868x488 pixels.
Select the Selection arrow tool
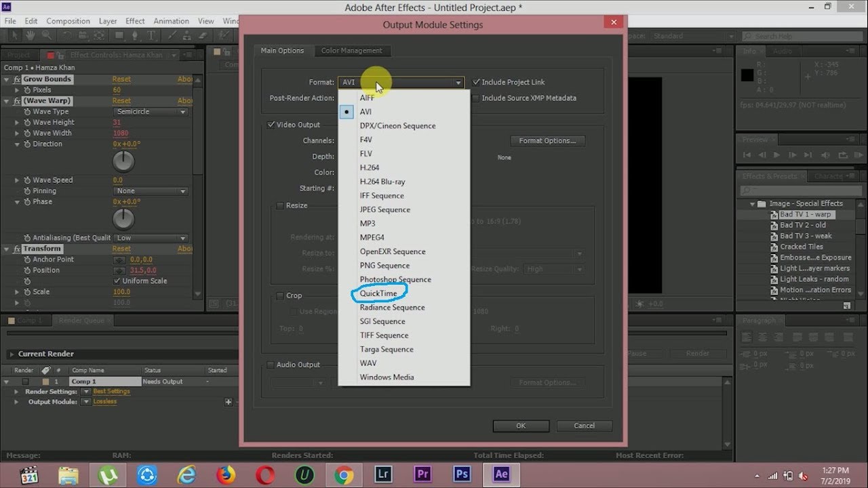pyautogui.click(x=15, y=35)
